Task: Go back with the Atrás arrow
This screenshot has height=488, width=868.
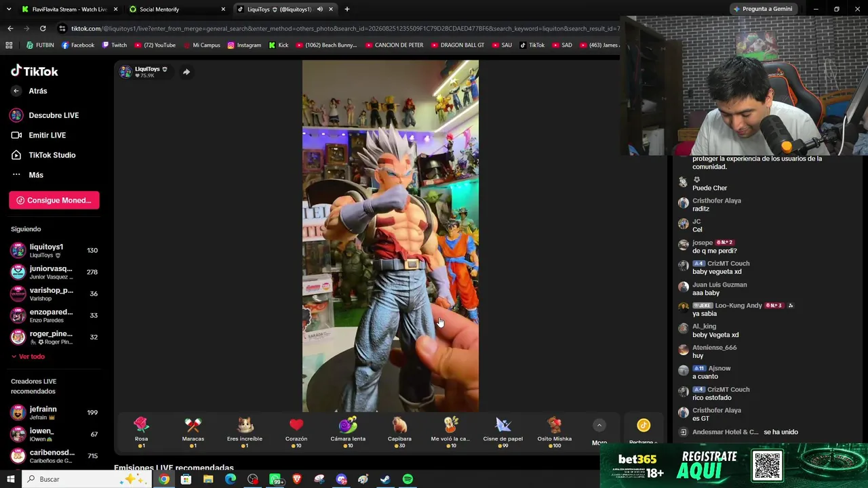Action: tap(16, 91)
